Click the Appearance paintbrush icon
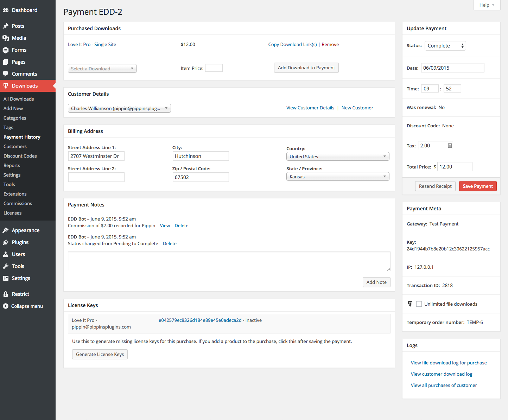The width and height of the screenshot is (508, 420). pos(6,230)
